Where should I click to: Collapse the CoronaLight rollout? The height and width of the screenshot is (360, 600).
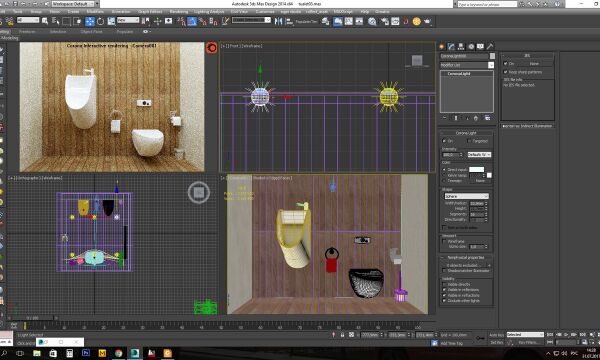click(x=466, y=133)
